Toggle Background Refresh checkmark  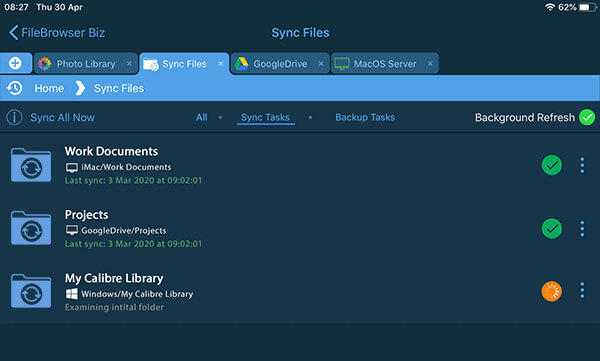pyautogui.click(x=587, y=117)
